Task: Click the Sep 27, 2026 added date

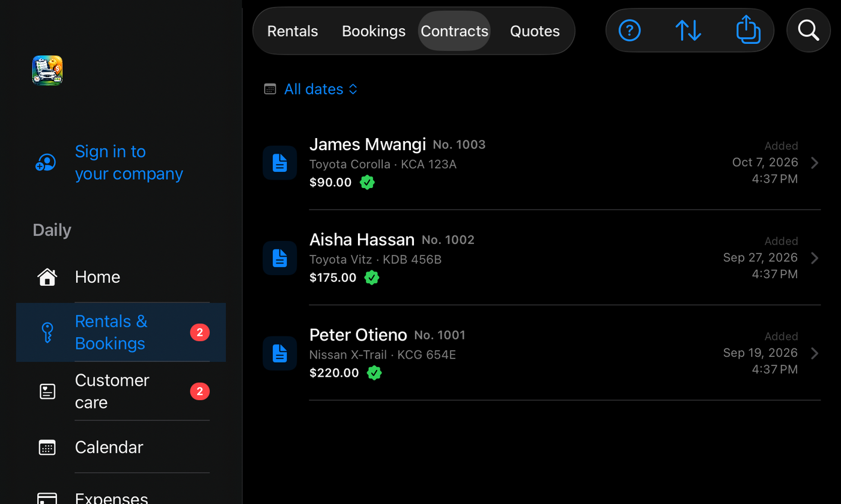Action: tap(761, 258)
